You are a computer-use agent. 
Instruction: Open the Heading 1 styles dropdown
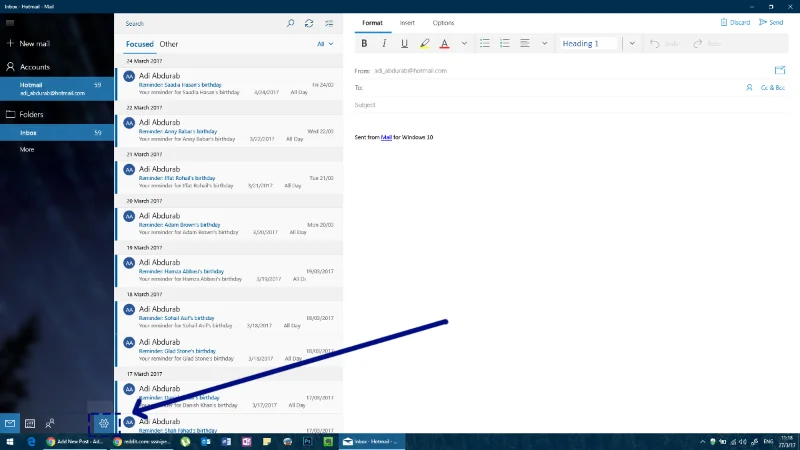pos(632,43)
